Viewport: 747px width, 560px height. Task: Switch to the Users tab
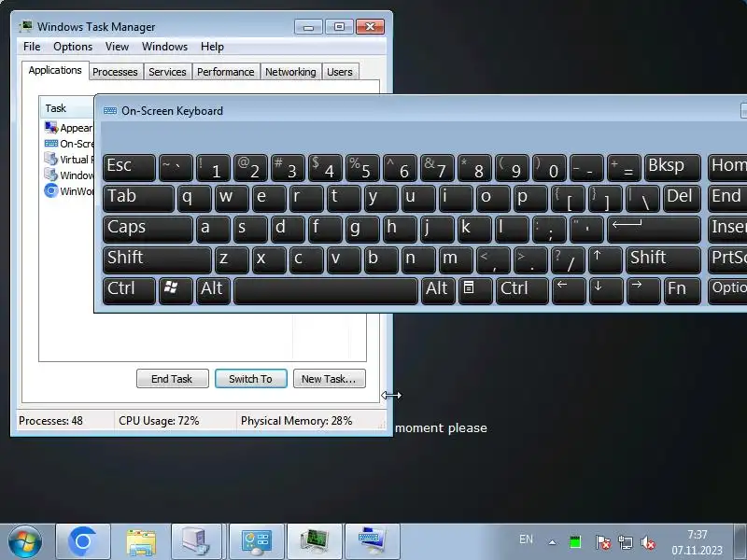(x=340, y=72)
